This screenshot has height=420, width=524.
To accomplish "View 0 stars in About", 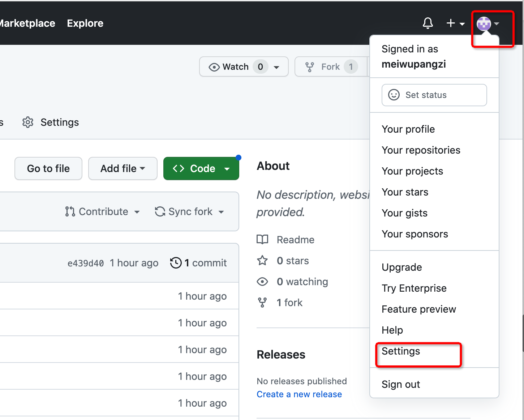I will pyautogui.click(x=293, y=261).
